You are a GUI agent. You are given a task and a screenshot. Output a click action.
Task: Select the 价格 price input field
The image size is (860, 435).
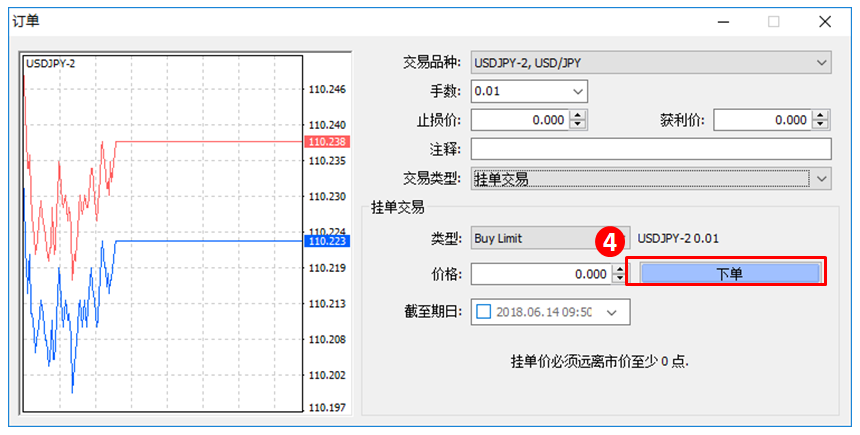click(x=540, y=273)
